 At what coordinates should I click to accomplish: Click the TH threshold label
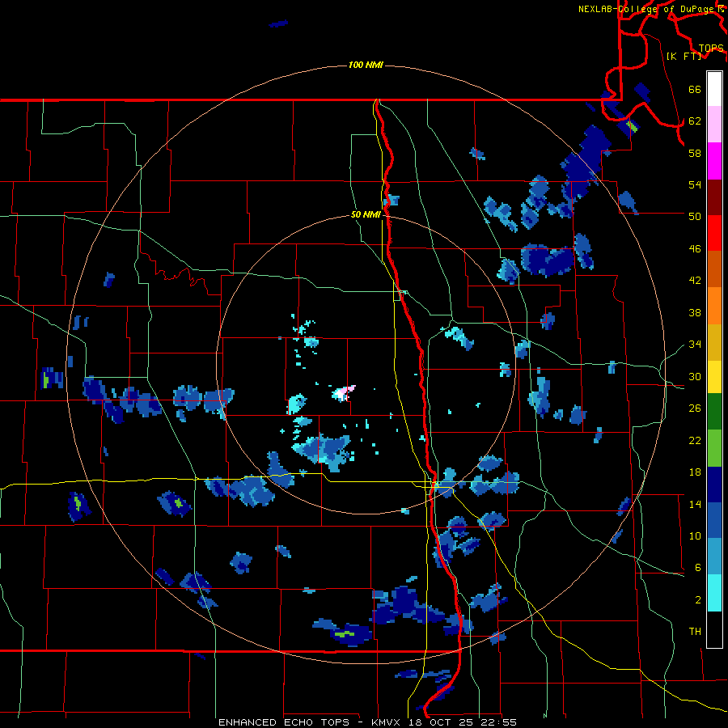click(x=695, y=632)
